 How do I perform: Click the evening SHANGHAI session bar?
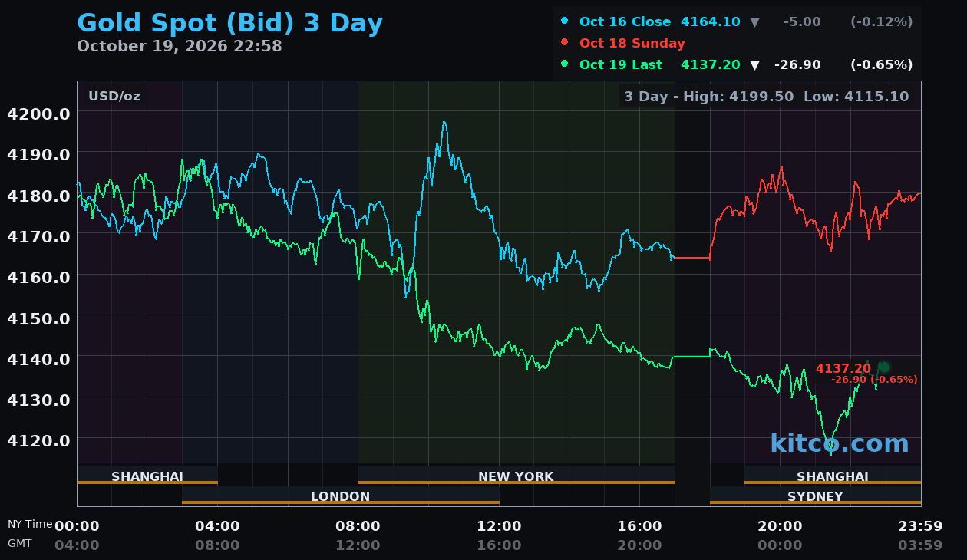[x=833, y=476]
